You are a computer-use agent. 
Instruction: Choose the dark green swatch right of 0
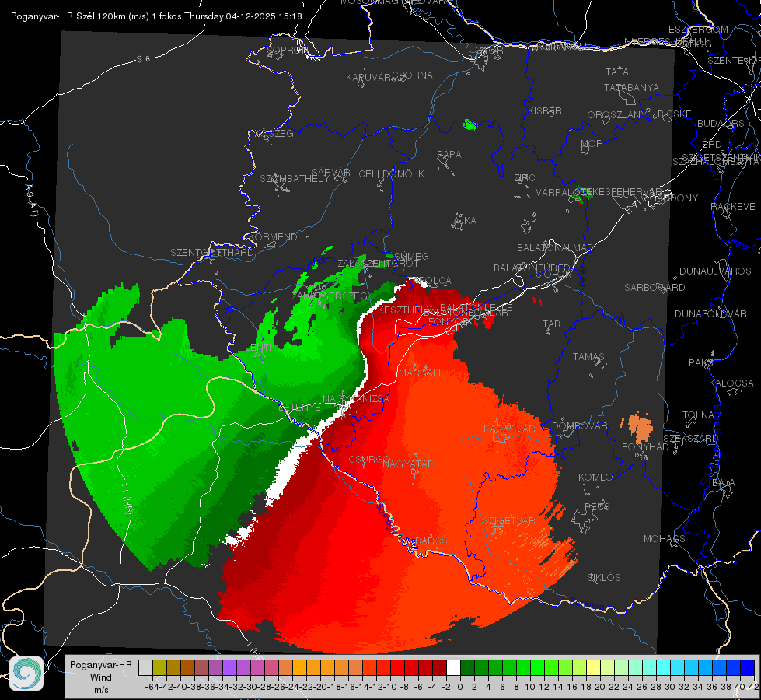point(467,667)
